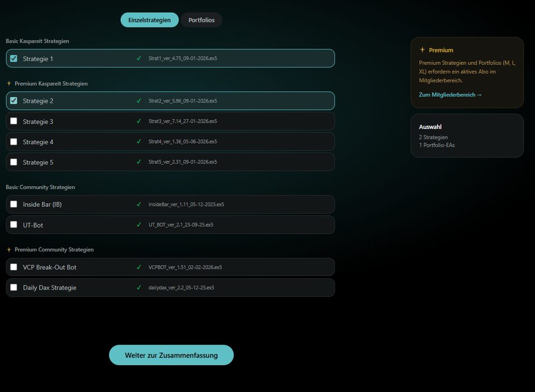This screenshot has height=392, width=535.
Task: Click the star icon beside Premium Kaspareit Strategien
Action: [x=9, y=83]
